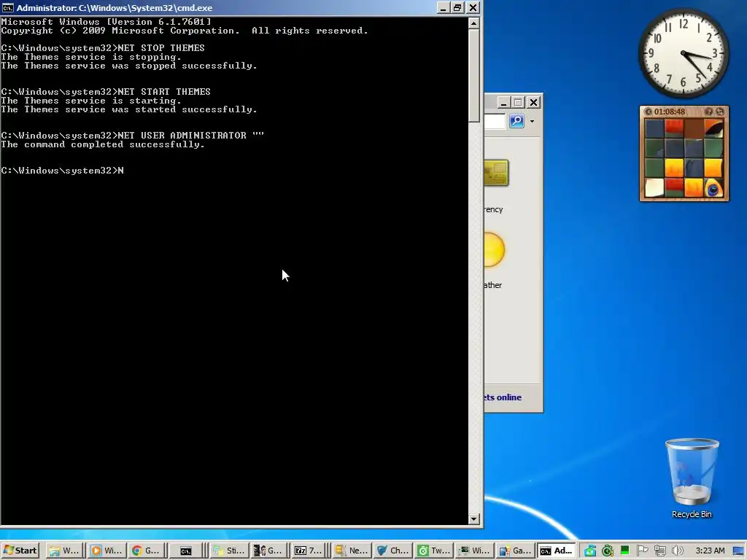Switch to Gadgets taskbar button
This screenshot has width=747, height=560.
[516, 551]
